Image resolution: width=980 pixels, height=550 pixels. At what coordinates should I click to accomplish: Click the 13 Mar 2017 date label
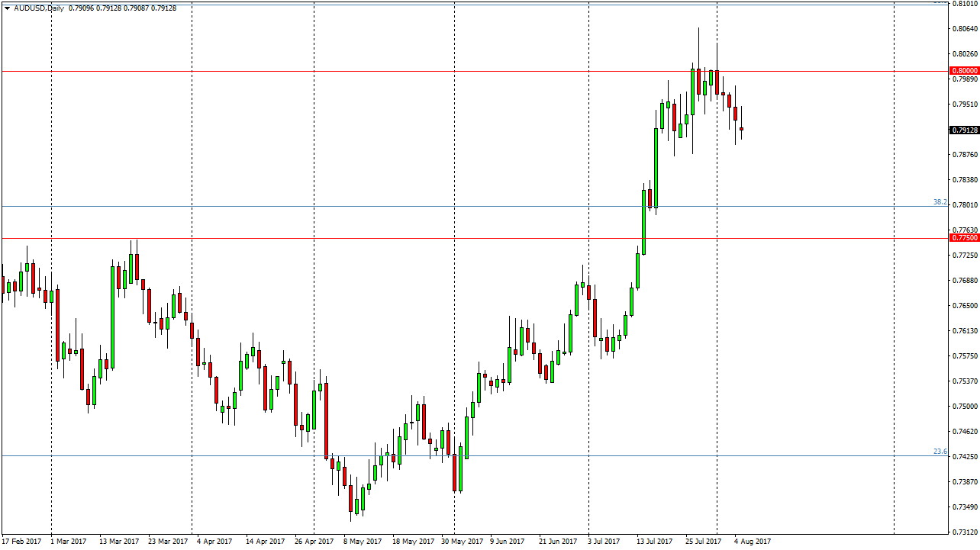119,542
